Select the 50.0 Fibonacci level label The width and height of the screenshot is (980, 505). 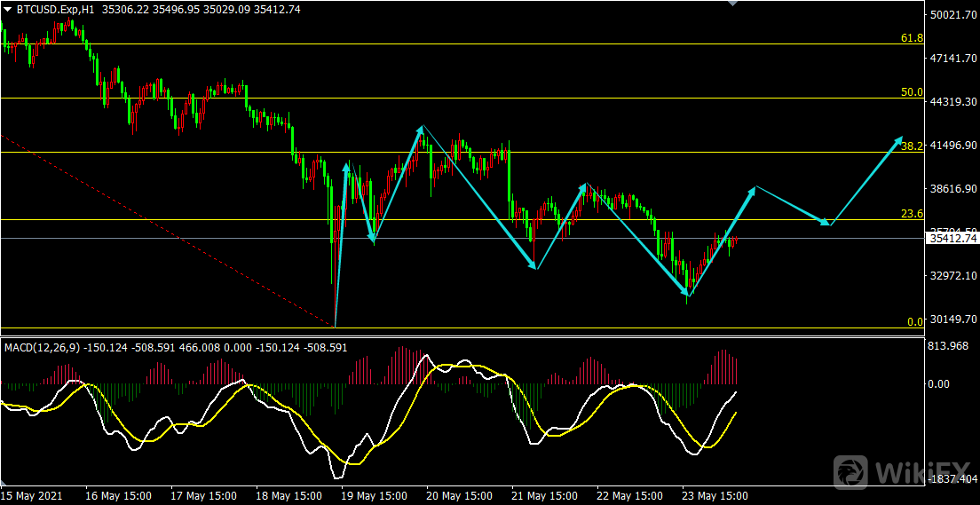912,92
